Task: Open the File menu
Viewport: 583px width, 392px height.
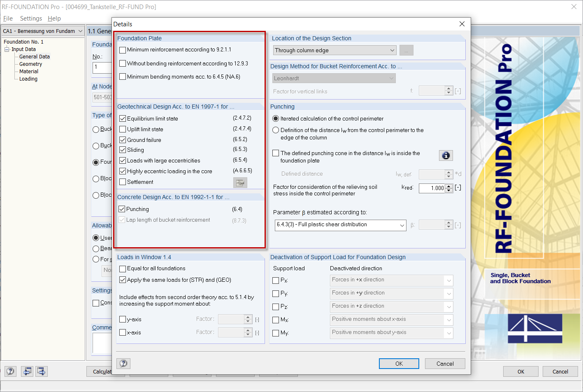Action: click(x=7, y=18)
